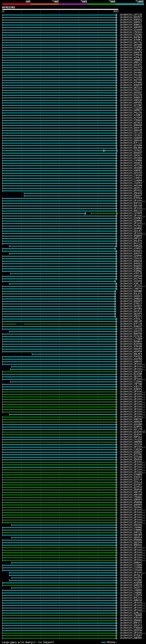Open hit UniRef100_C6T126
The width and height of the screenshot is (146, 644).
pyautogui.click(x=131, y=15)
